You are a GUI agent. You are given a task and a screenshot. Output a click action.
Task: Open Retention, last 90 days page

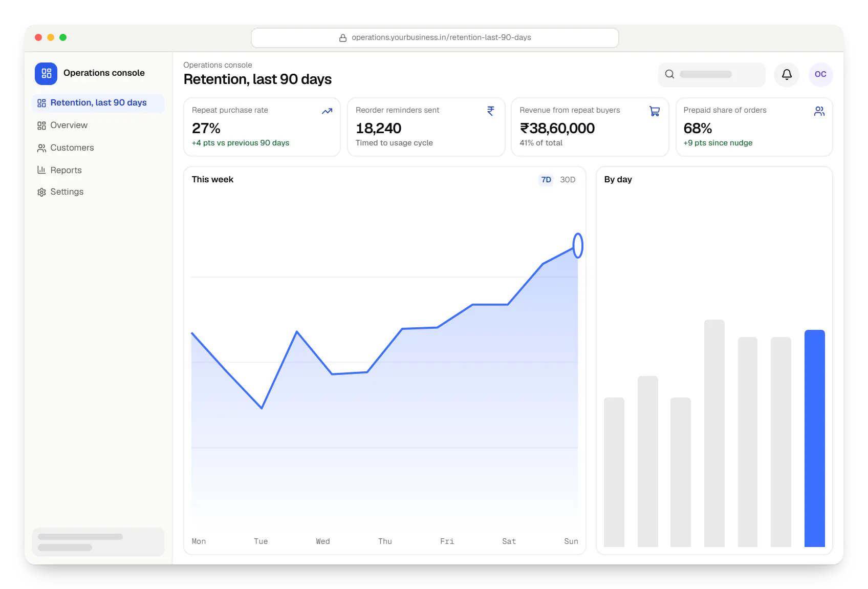(x=98, y=103)
